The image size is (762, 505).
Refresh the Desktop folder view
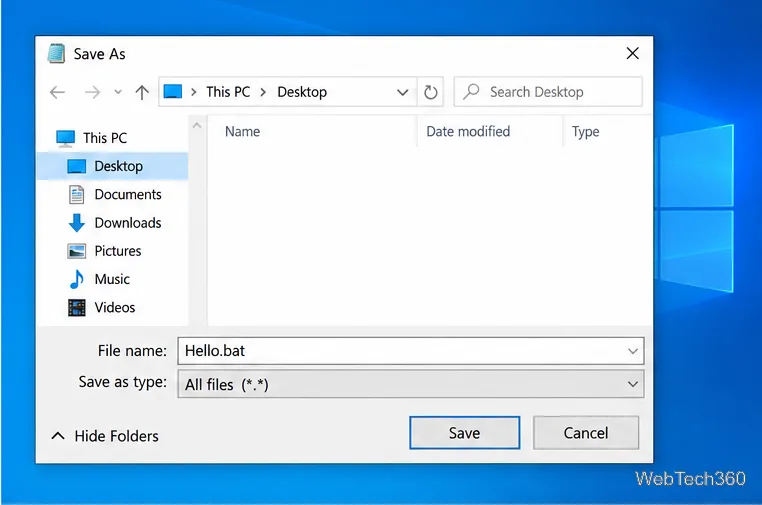point(431,92)
